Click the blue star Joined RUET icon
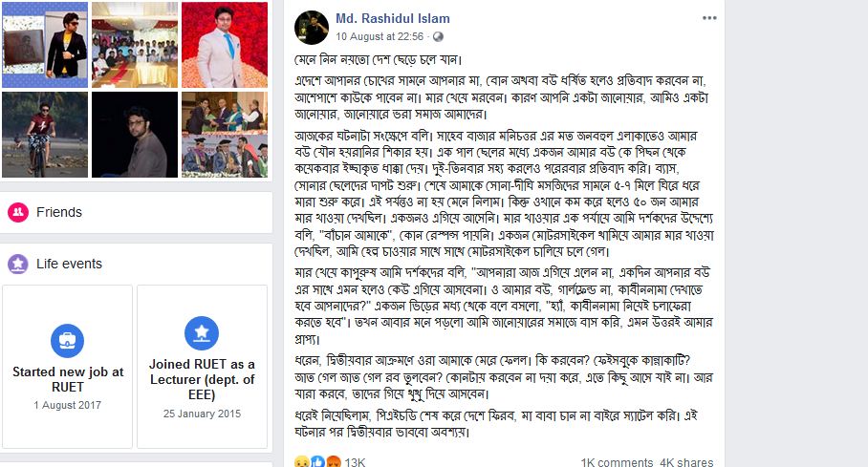 202,333
